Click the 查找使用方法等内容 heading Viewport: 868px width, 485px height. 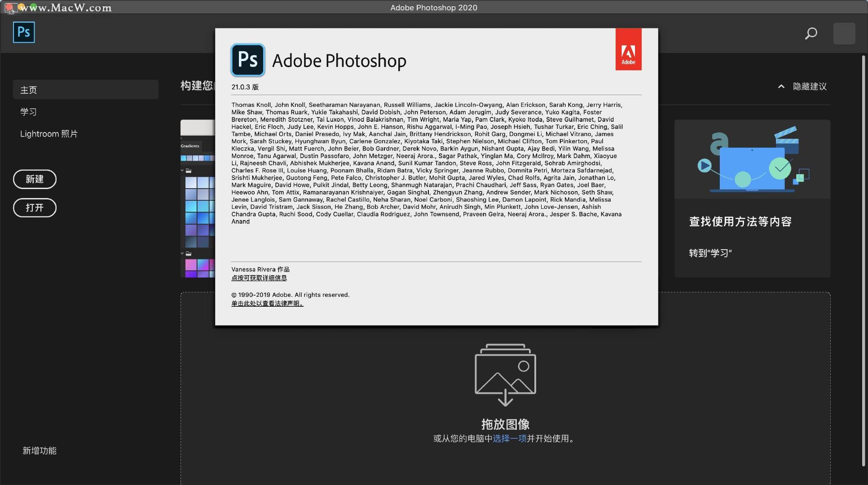[x=740, y=222]
